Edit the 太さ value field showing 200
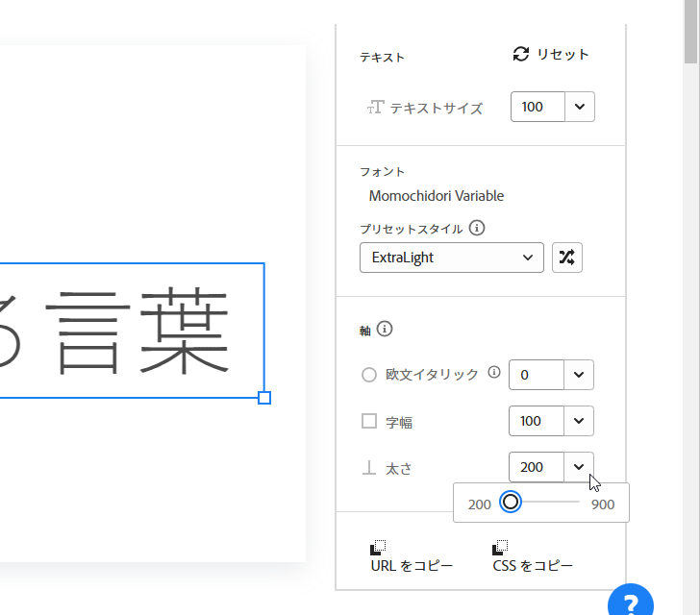700x615 pixels. point(537,467)
